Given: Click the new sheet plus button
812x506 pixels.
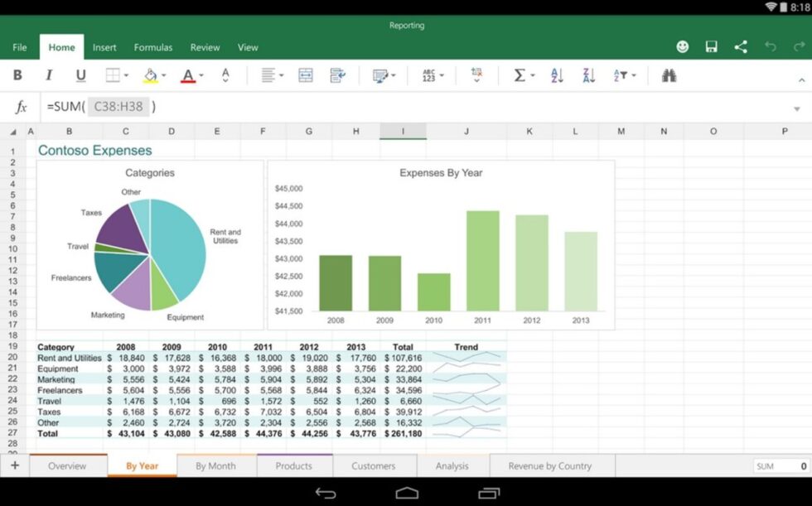Looking at the screenshot, I should (13, 465).
